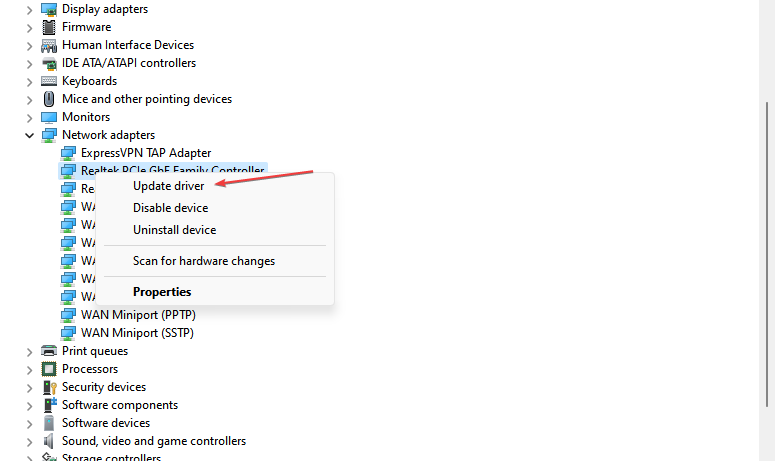Click the Display adapters device icon
775x461 pixels.
49,9
